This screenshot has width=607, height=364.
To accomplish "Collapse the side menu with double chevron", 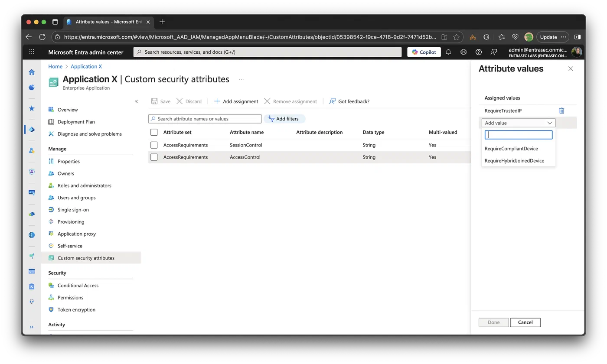I will pyautogui.click(x=136, y=101).
